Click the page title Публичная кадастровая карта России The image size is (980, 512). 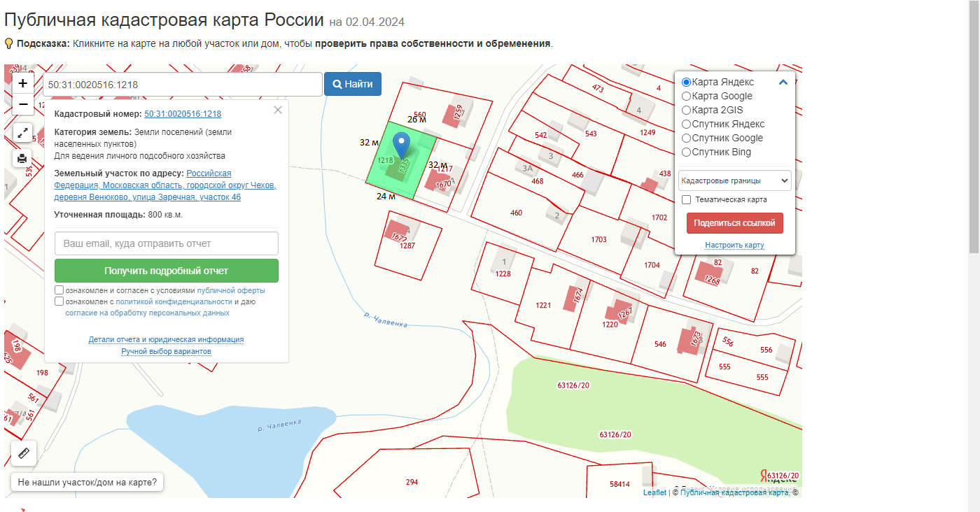(x=164, y=20)
